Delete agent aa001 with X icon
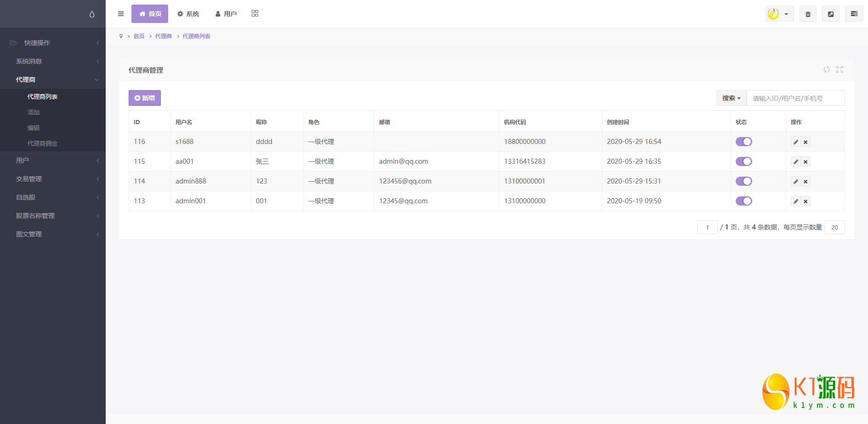Image resolution: width=868 pixels, height=424 pixels. coord(806,162)
